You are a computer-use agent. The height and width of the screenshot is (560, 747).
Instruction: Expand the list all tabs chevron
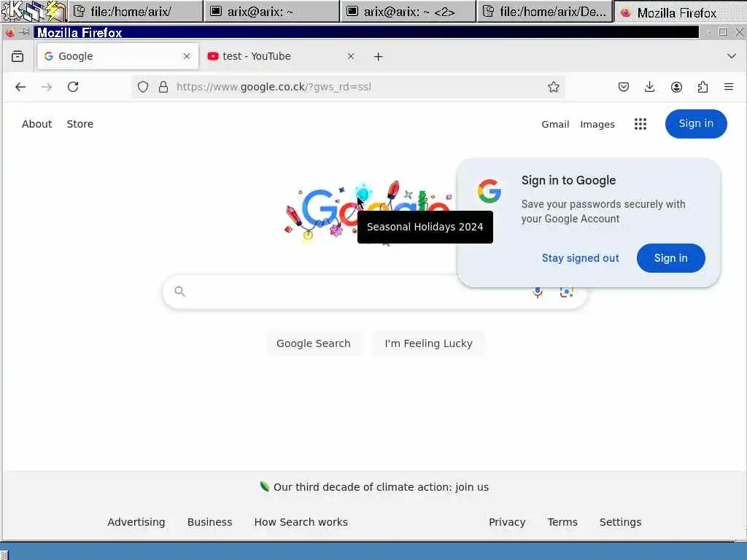pyautogui.click(x=731, y=56)
